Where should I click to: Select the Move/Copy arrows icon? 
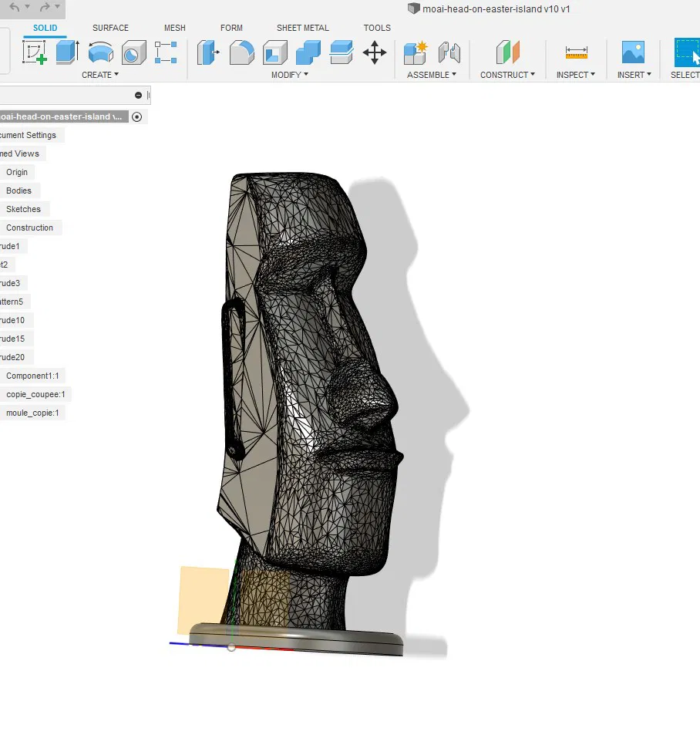375,52
